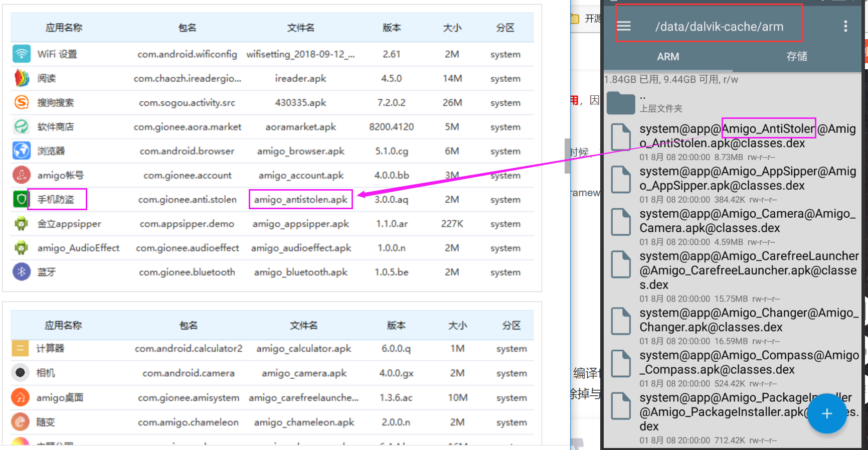
Task: Click the page scrollbar beside the tables
Action: pos(567,156)
